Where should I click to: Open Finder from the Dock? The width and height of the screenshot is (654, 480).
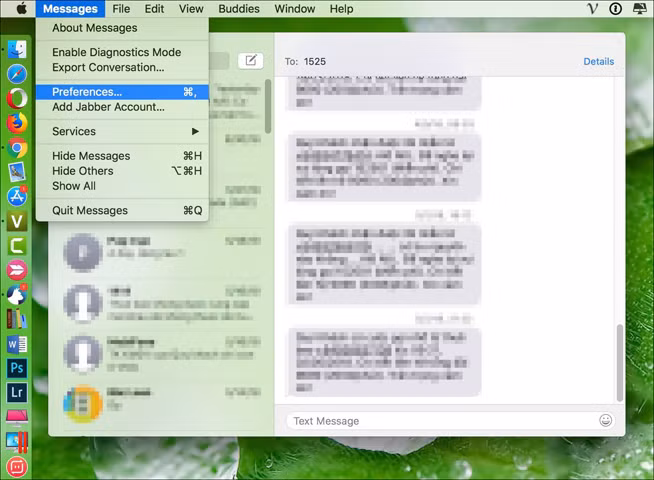[x=17, y=49]
